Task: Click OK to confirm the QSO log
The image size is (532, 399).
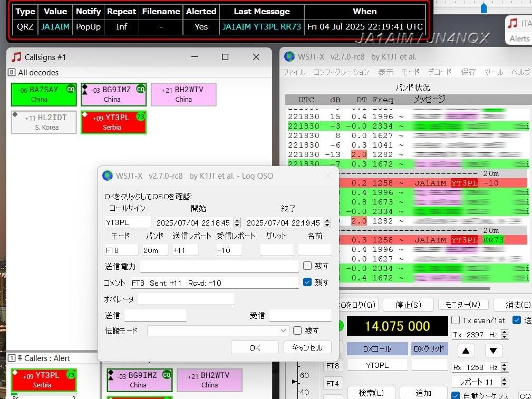Action: tap(255, 347)
